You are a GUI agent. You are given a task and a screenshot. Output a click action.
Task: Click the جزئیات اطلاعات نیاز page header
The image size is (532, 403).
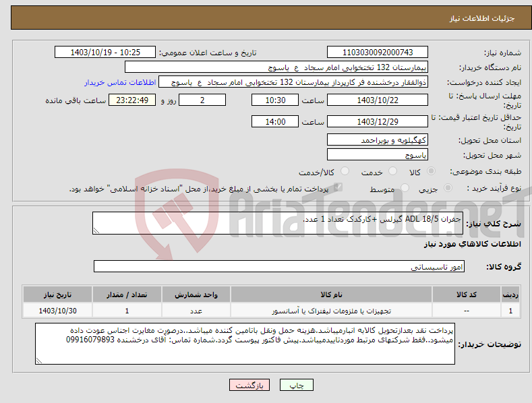point(482,18)
